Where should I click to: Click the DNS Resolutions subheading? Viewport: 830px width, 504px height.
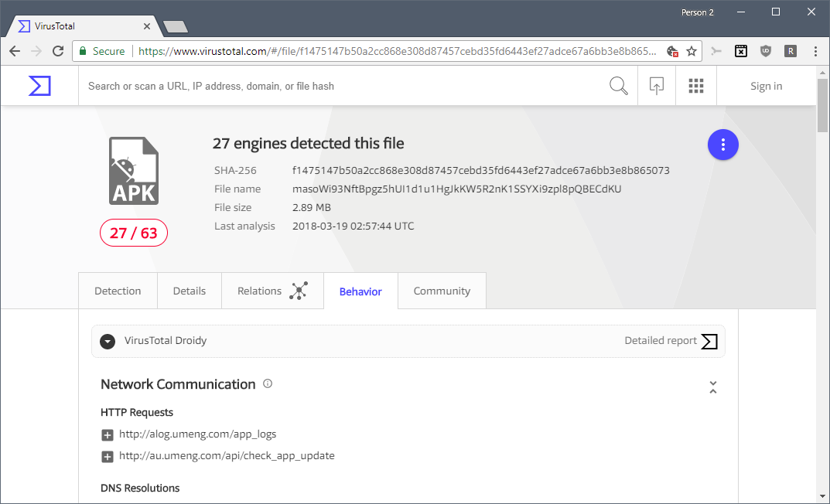[140, 488]
